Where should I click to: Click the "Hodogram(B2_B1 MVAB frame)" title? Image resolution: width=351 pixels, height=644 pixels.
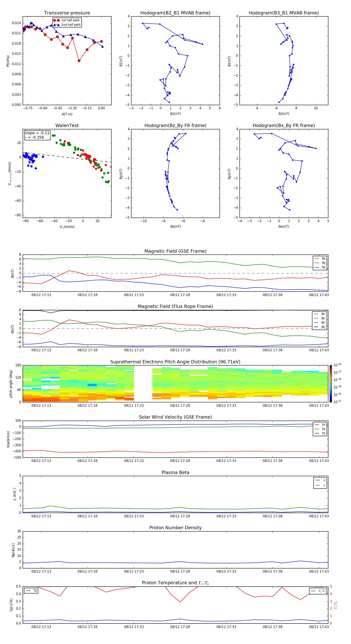pyautogui.click(x=175, y=13)
